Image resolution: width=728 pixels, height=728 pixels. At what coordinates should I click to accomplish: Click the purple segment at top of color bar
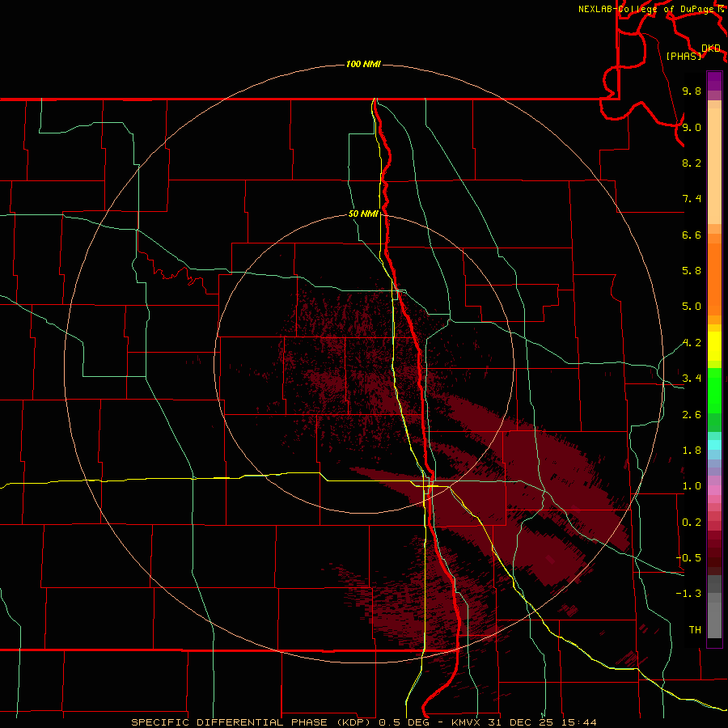tap(714, 81)
